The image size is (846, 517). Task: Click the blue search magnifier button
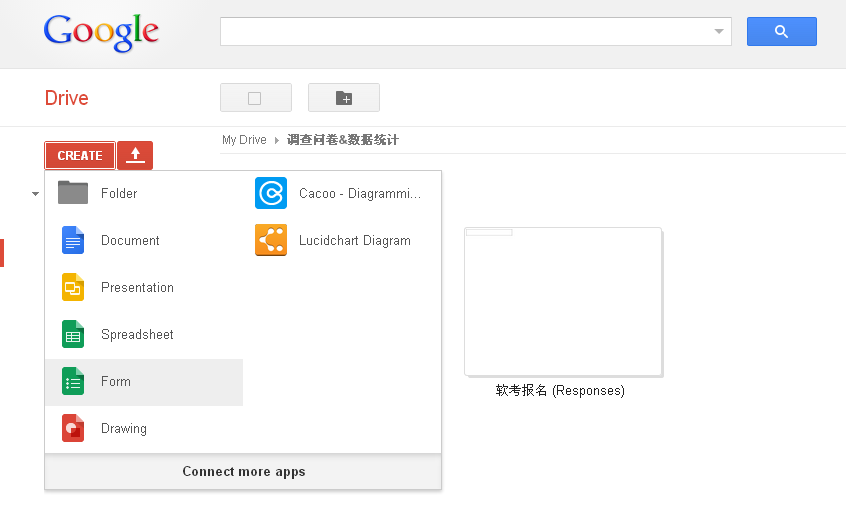[781, 31]
